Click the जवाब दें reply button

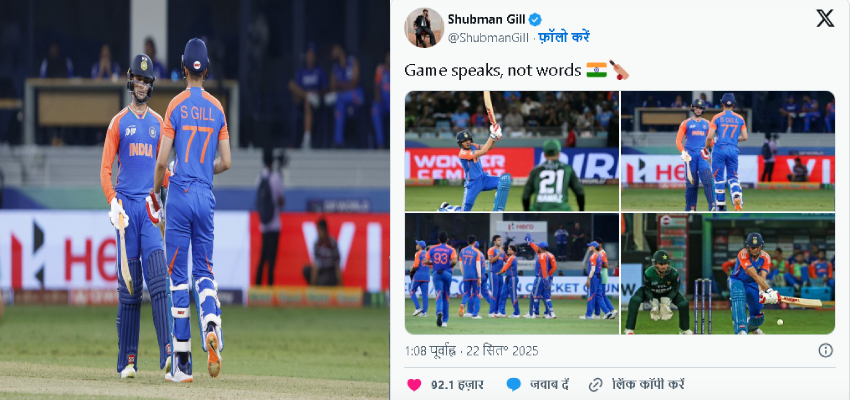(549, 385)
